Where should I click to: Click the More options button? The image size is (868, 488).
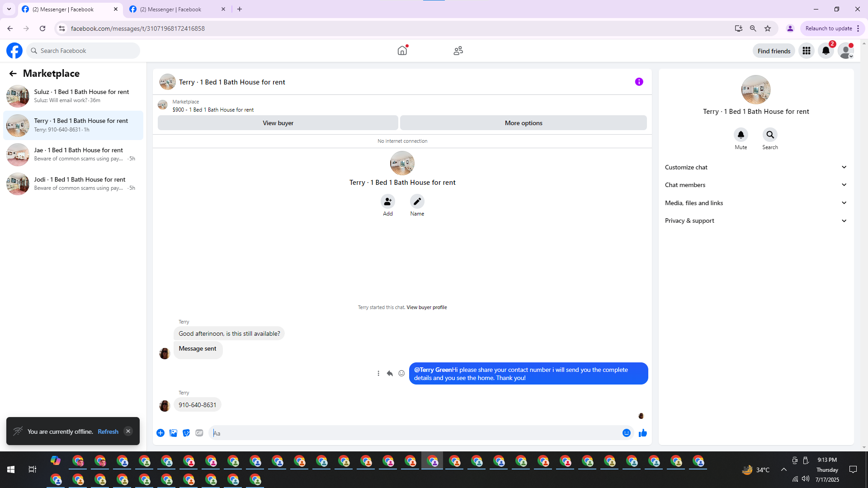point(524,123)
